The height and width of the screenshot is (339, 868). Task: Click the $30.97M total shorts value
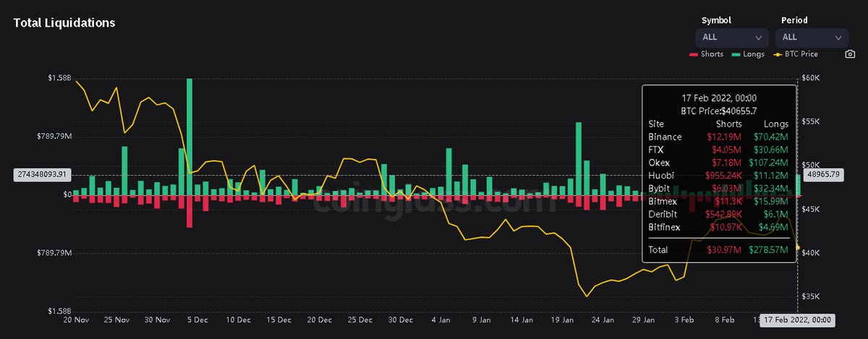(723, 249)
